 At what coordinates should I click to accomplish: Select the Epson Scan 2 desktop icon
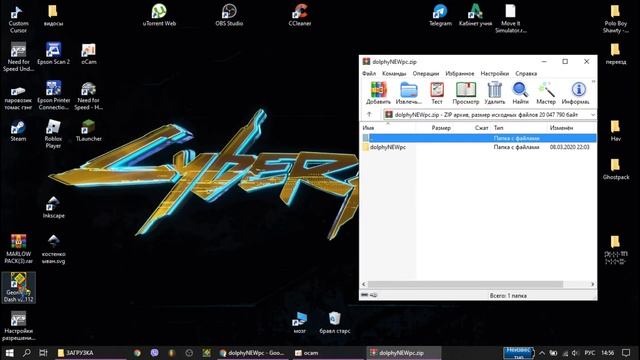(x=53, y=54)
